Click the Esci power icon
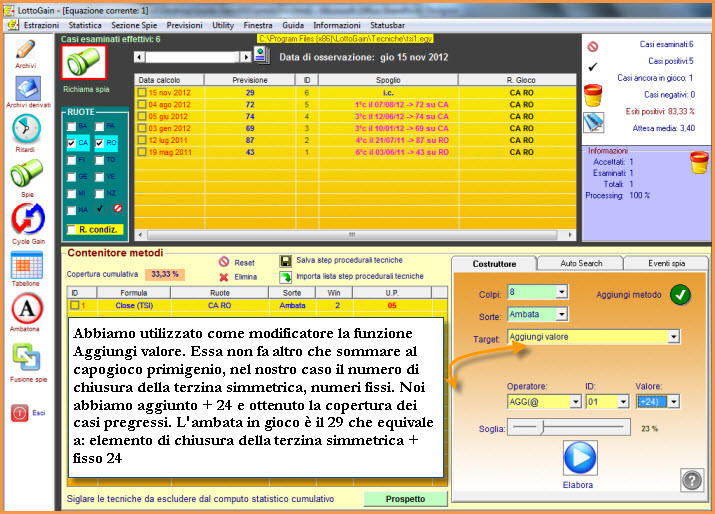Viewport: 715px width, 514px height. pos(20,413)
